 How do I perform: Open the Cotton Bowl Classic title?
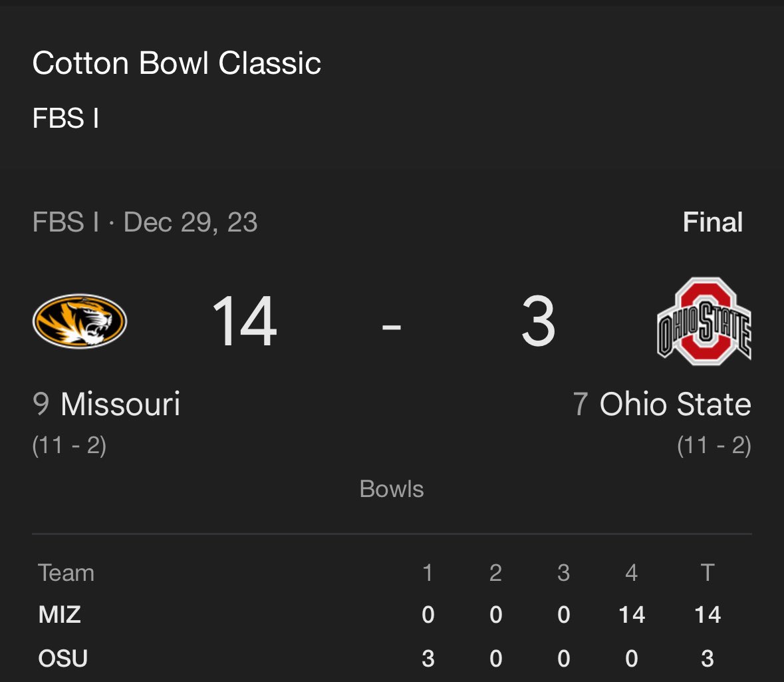pyautogui.click(x=176, y=63)
